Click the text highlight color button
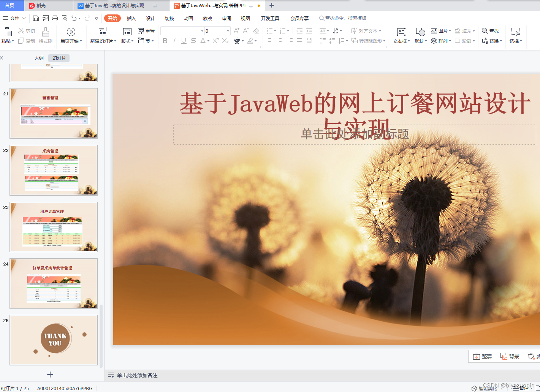The height and width of the screenshot is (392, 540). (x=250, y=41)
